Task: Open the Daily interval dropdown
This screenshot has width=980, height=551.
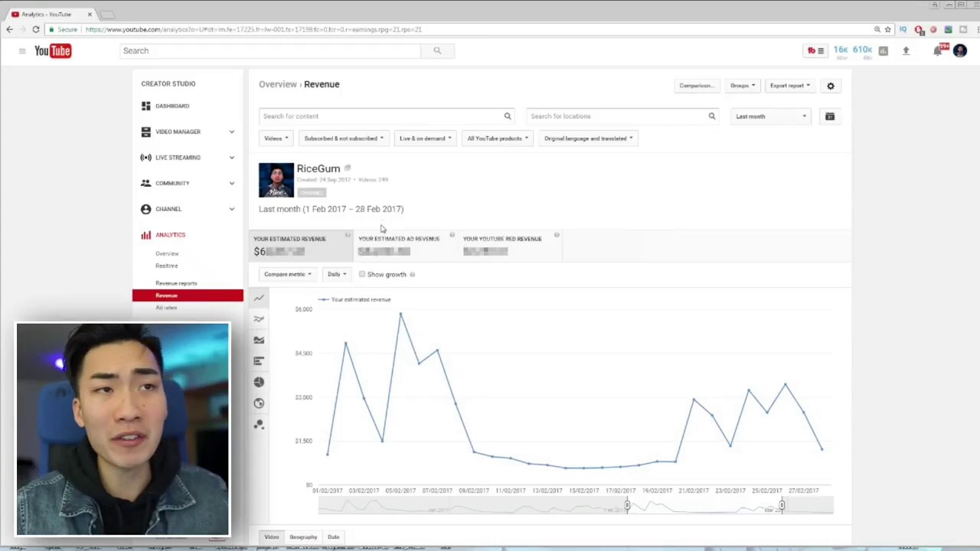Action: (x=337, y=274)
